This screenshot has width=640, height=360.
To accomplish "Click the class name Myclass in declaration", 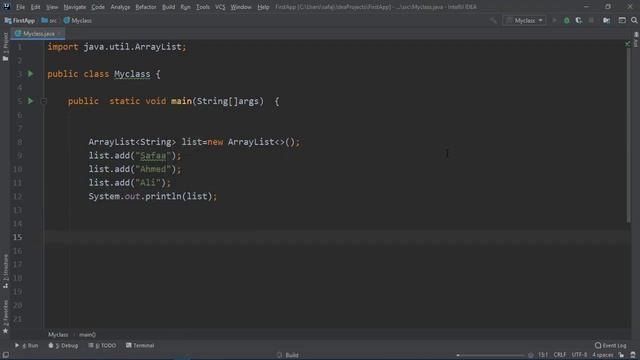I will click(132, 74).
